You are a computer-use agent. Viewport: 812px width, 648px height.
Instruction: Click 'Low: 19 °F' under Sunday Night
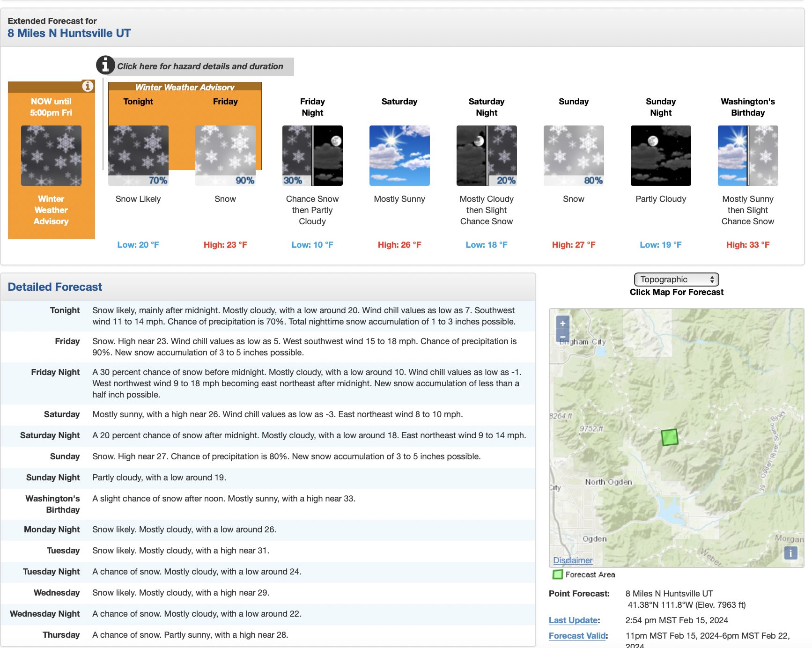[661, 245]
